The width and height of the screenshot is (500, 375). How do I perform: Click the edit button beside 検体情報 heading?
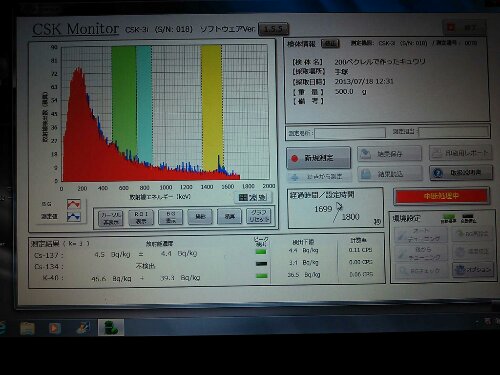(330, 44)
